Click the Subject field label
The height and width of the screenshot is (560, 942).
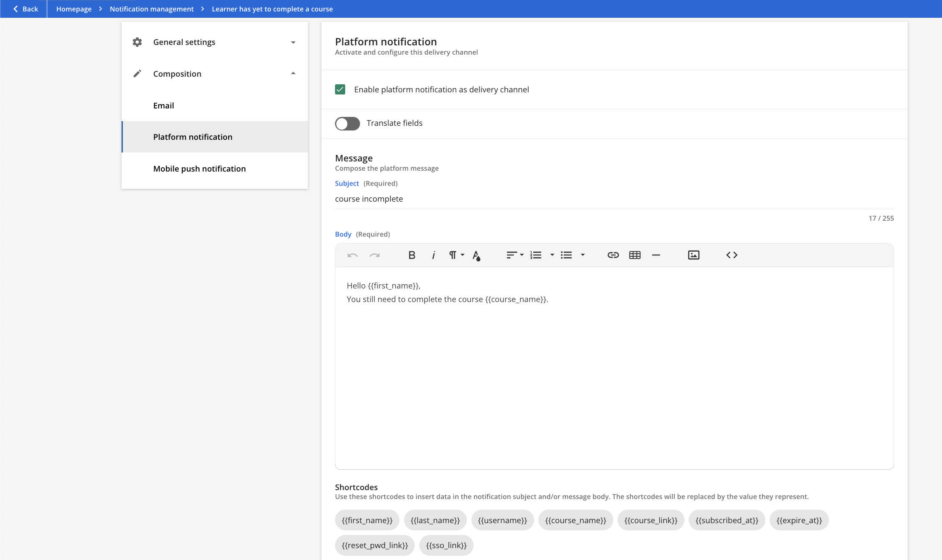(x=346, y=183)
